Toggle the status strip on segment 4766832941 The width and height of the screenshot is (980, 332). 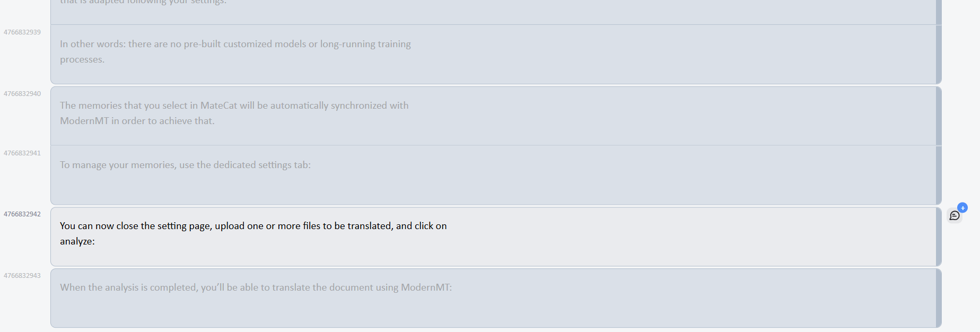939,175
